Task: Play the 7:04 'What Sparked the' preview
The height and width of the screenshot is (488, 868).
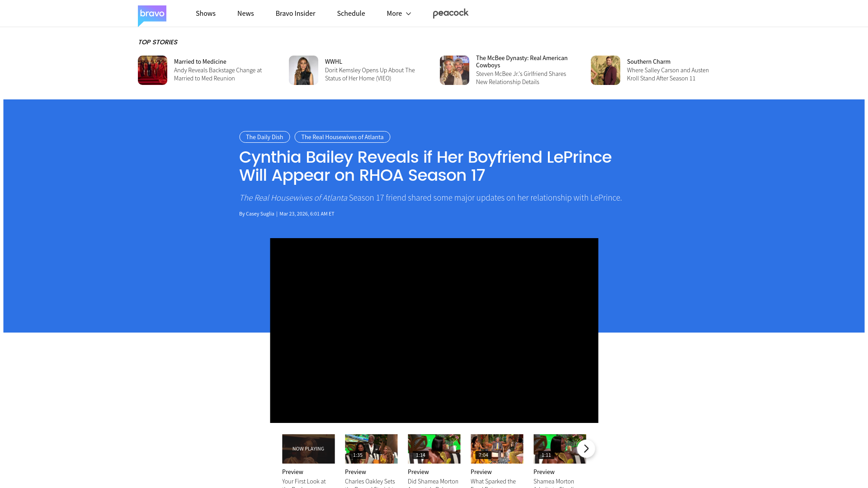Action: click(497, 449)
